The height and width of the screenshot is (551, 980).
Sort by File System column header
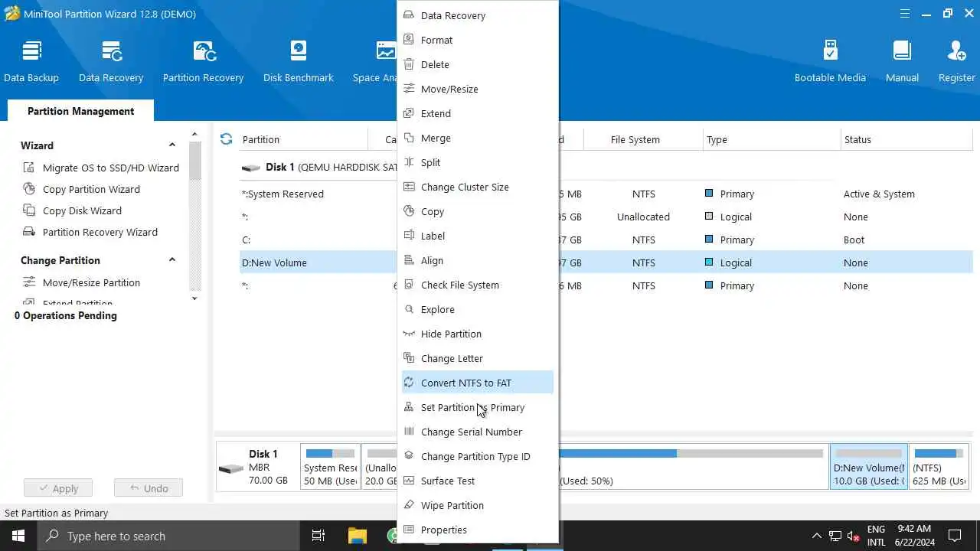(643, 139)
